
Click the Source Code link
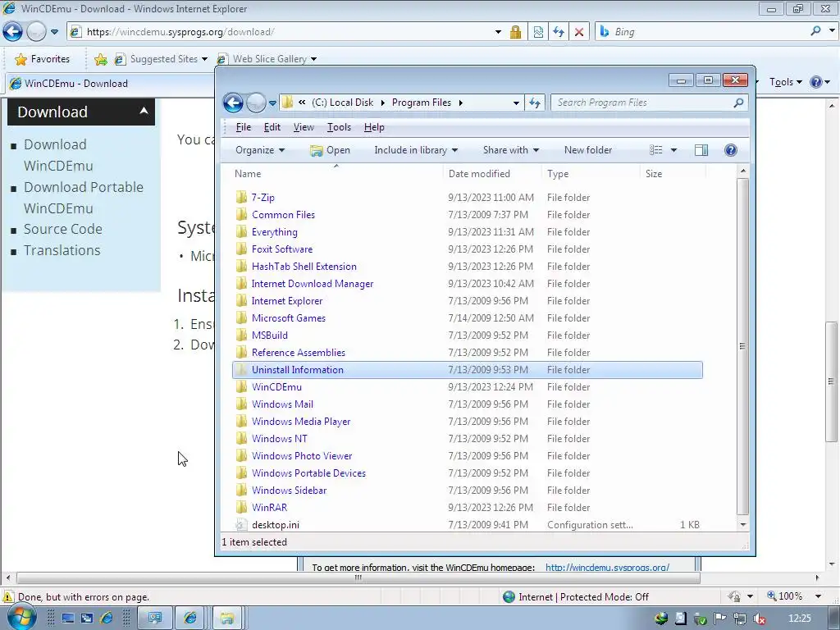click(x=62, y=230)
